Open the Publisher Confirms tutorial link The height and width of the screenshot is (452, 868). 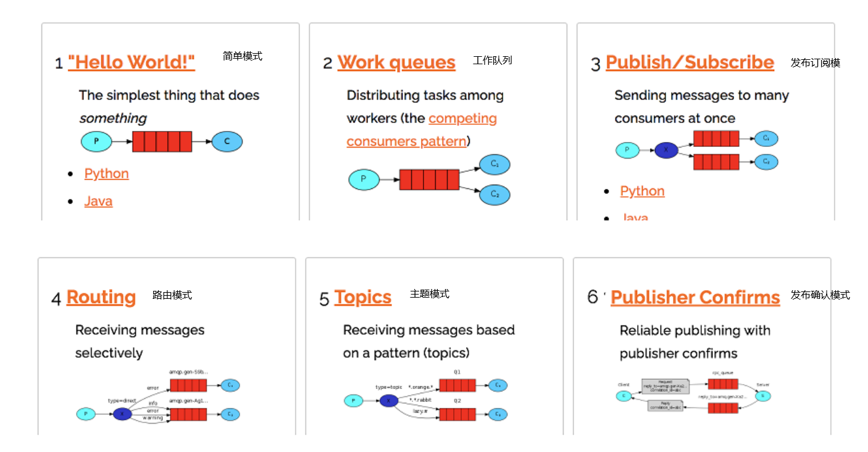pyautogui.click(x=695, y=298)
